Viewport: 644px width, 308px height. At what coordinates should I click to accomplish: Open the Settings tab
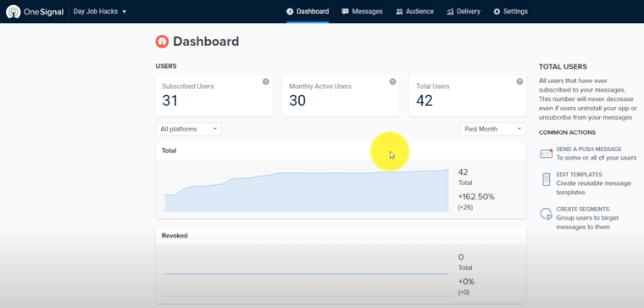coord(510,12)
